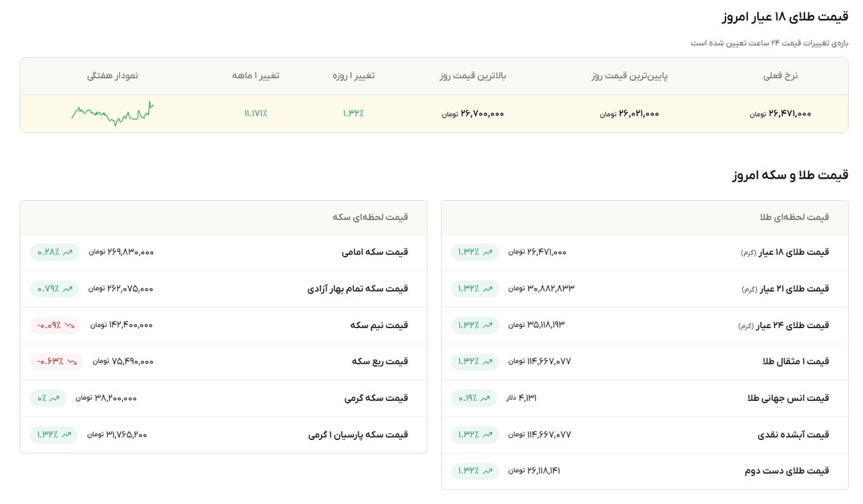The height and width of the screenshot is (504, 863).
Task: Click the daily low value ۲۶,۰۲۱,۰۰۰
Action: [x=629, y=114]
